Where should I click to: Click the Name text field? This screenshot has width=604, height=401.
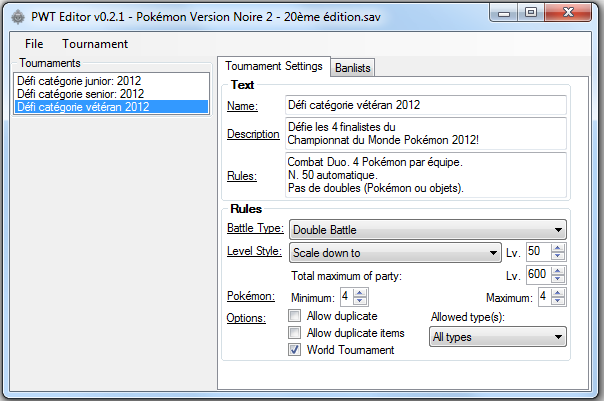426,105
